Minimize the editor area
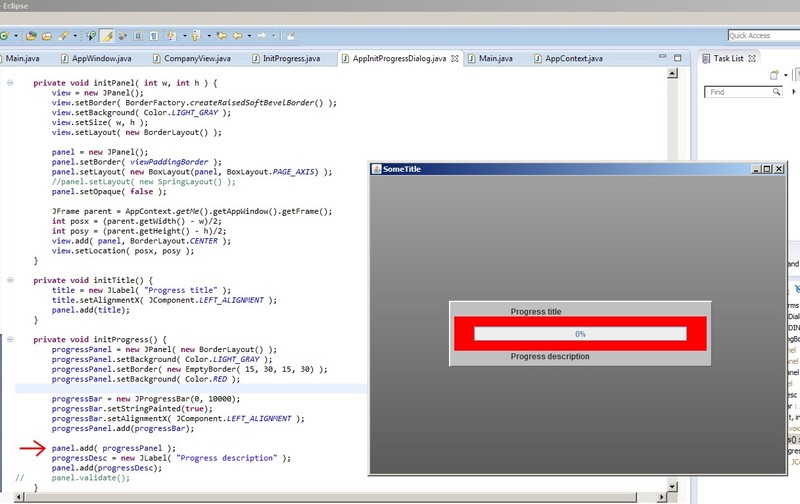 [662, 57]
